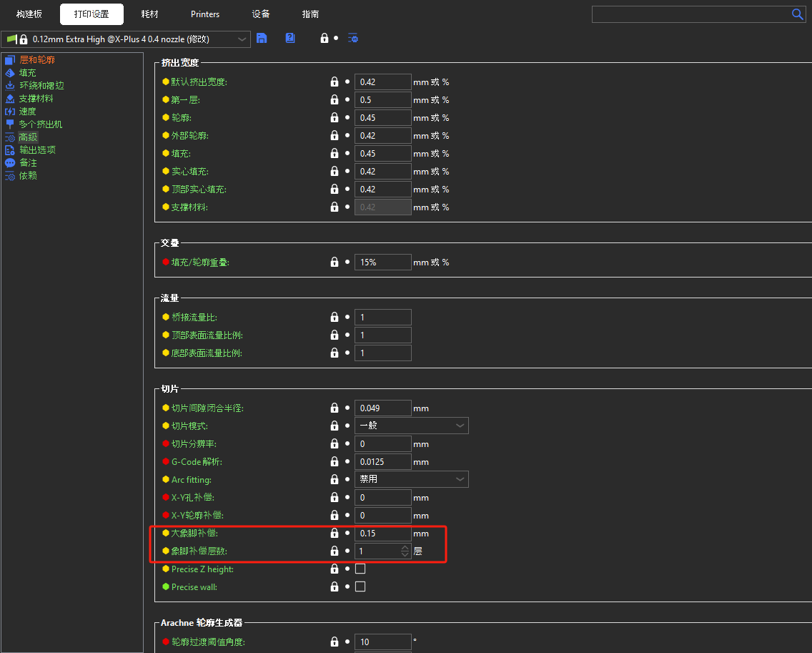812x653 pixels.
Task: Open the 多个挤出机 page in the sidebar
Action: coord(41,124)
